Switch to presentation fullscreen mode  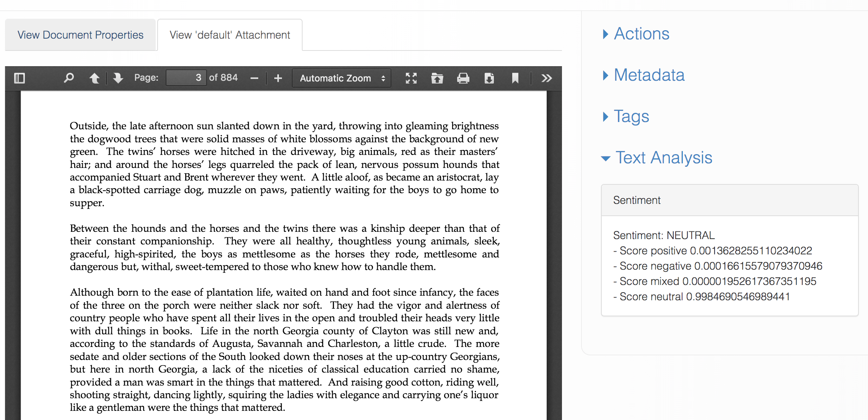[411, 78]
